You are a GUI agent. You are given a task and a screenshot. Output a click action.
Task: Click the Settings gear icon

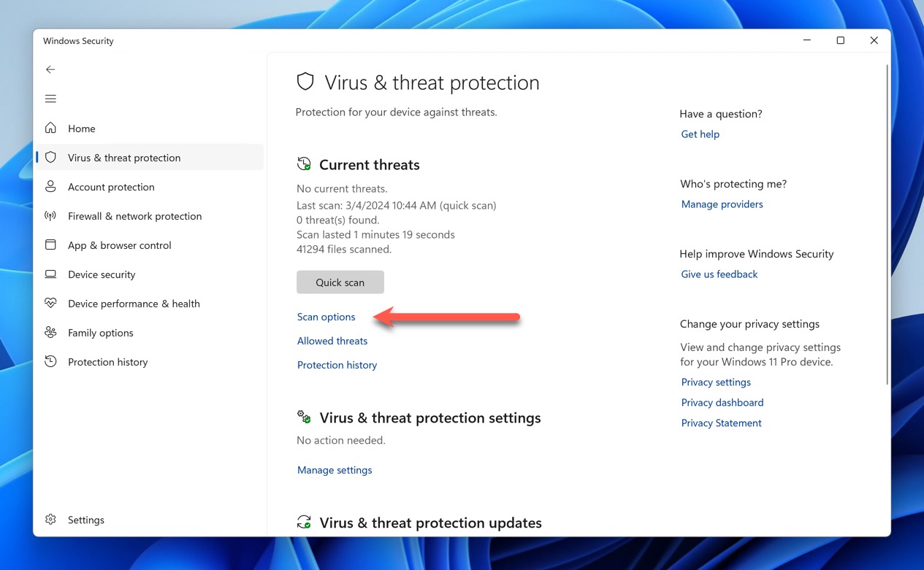pos(50,520)
